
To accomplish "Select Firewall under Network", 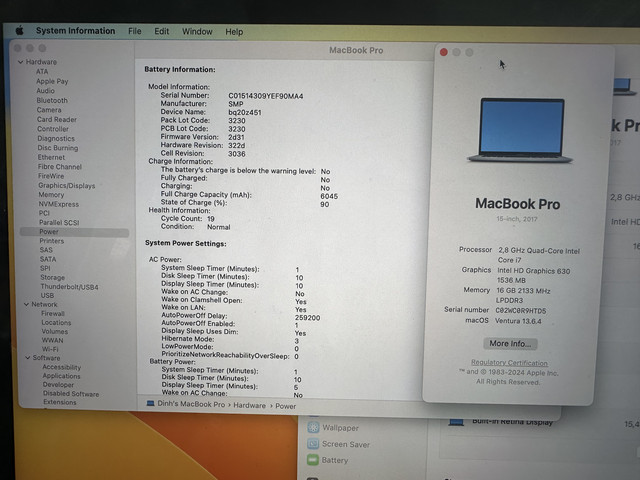I will 53,313.
